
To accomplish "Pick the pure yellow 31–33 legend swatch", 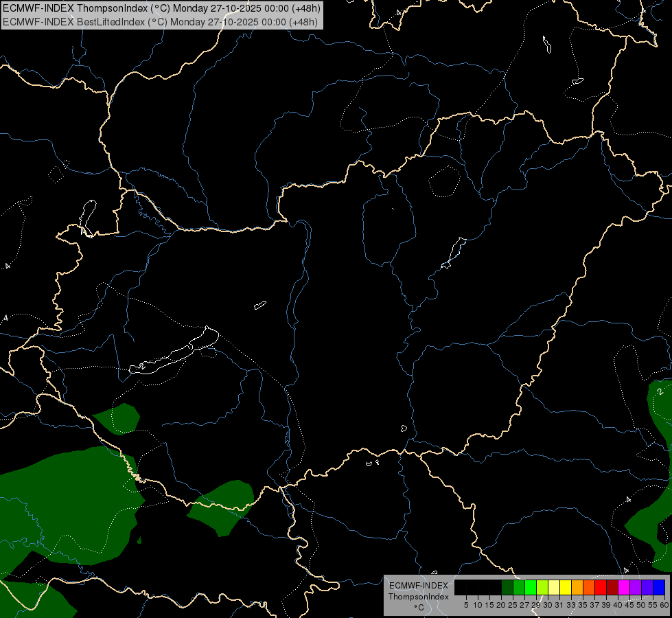I will click(566, 587).
